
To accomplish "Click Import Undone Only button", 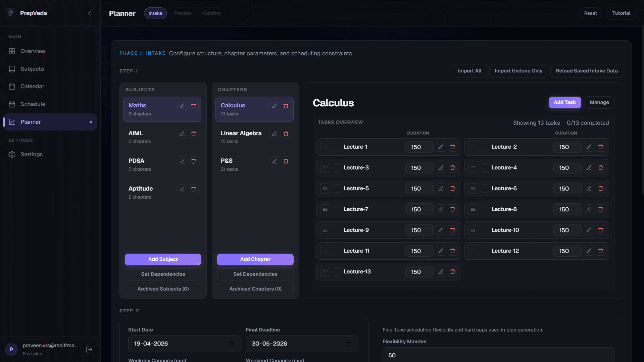I will [518, 71].
